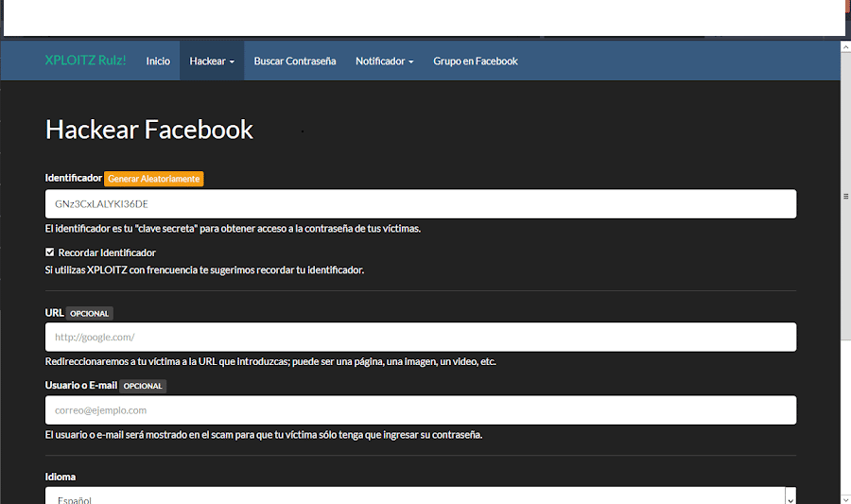The image size is (851, 504).
Task: Click the Generar Aleatoriamente button
Action: coord(153,179)
